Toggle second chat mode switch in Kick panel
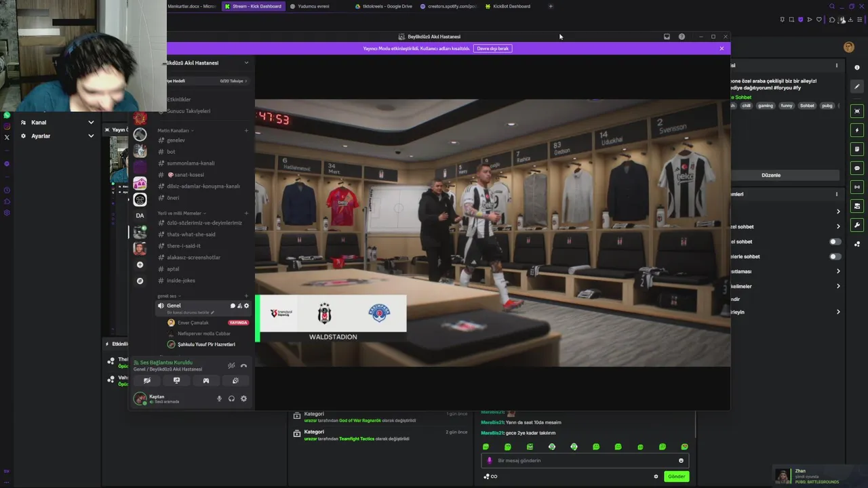This screenshot has width=868, height=488. (x=835, y=257)
